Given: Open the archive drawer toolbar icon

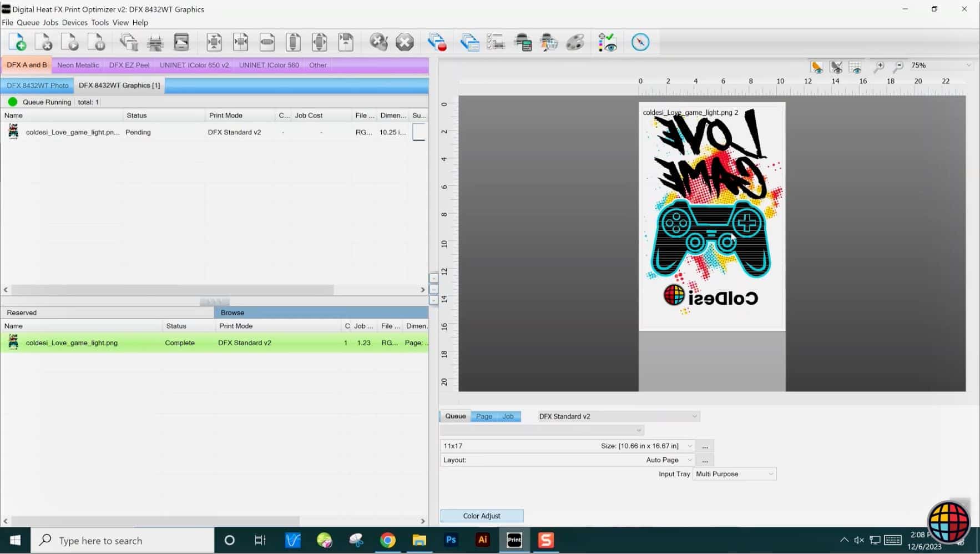Looking at the screenshot, I should (x=181, y=42).
